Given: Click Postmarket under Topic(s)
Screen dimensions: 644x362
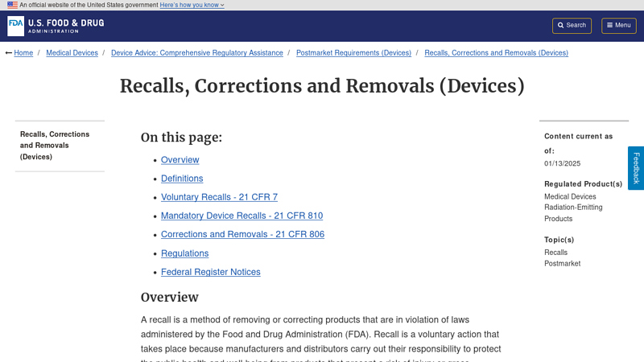Looking at the screenshot, I should coord(562,264).
